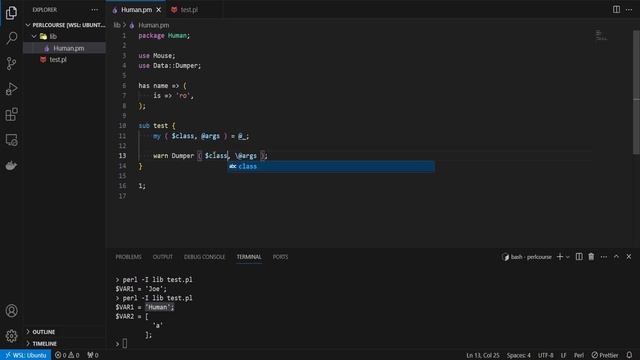Close the bottom panel
Screen dimensions: 640x360
[629, 257]
